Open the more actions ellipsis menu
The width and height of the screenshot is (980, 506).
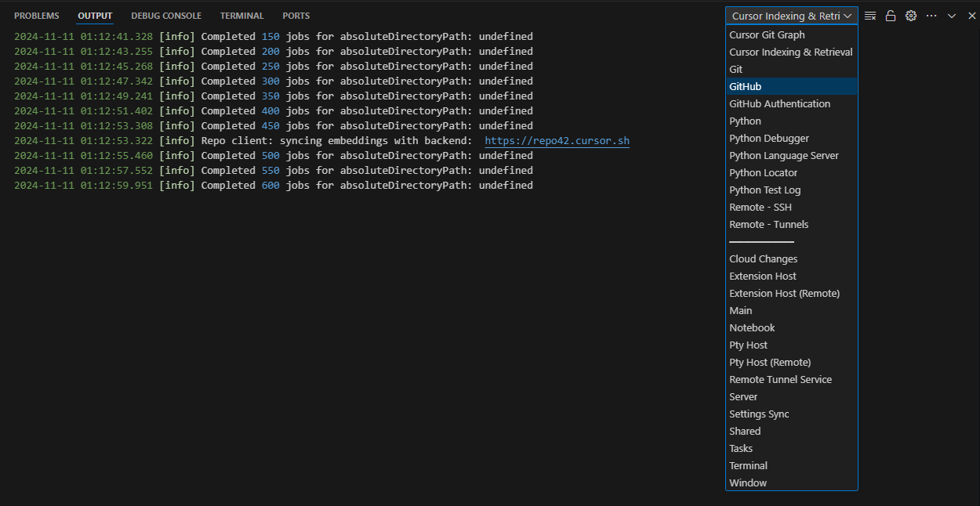click(x=931, y=15)
